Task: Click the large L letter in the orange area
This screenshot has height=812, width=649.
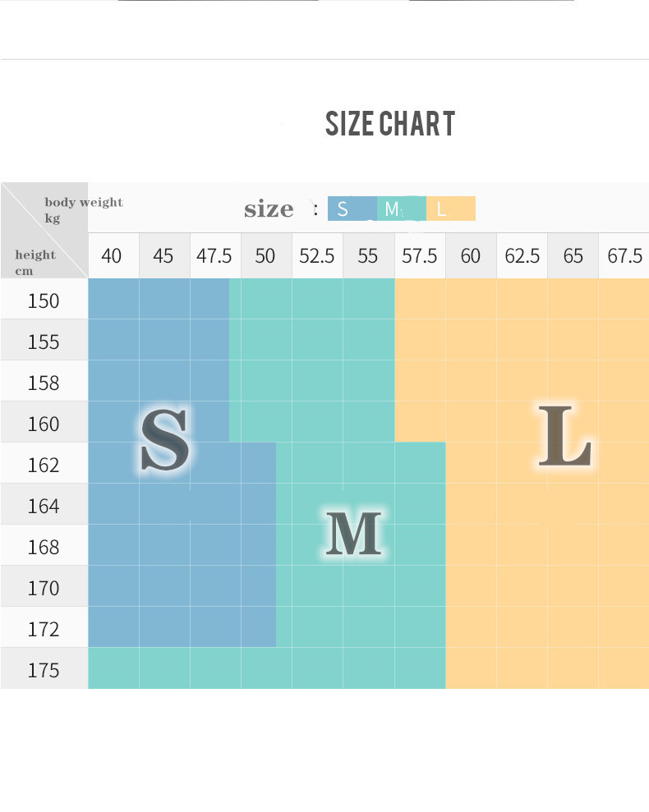Action: [564, 436]
